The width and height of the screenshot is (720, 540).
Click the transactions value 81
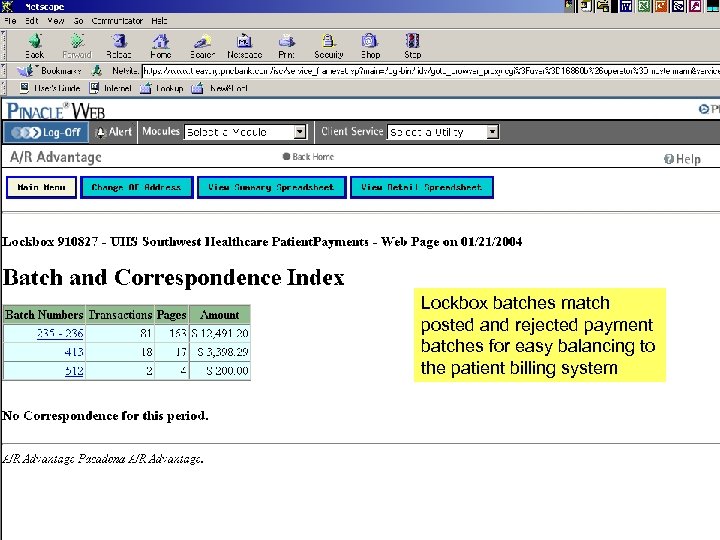pos(146,333)
